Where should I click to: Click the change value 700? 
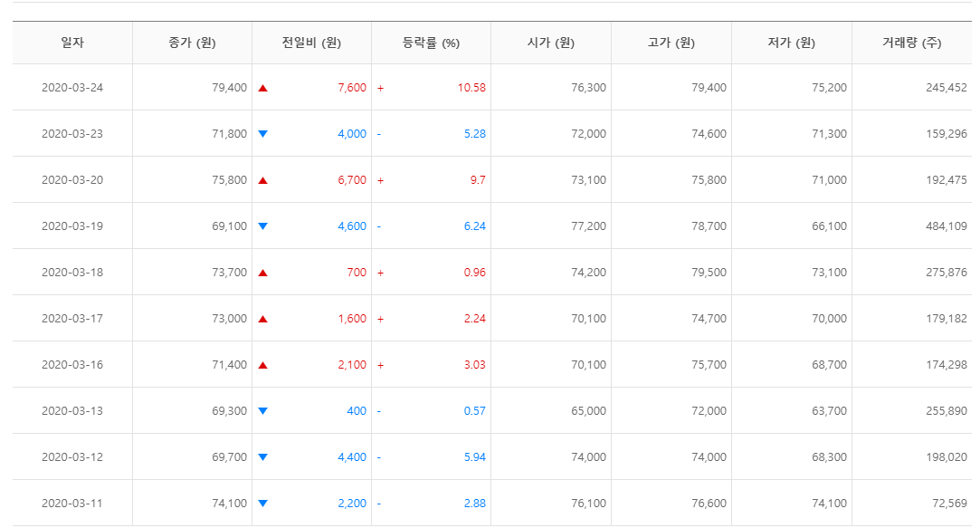[x=357, y=273]
